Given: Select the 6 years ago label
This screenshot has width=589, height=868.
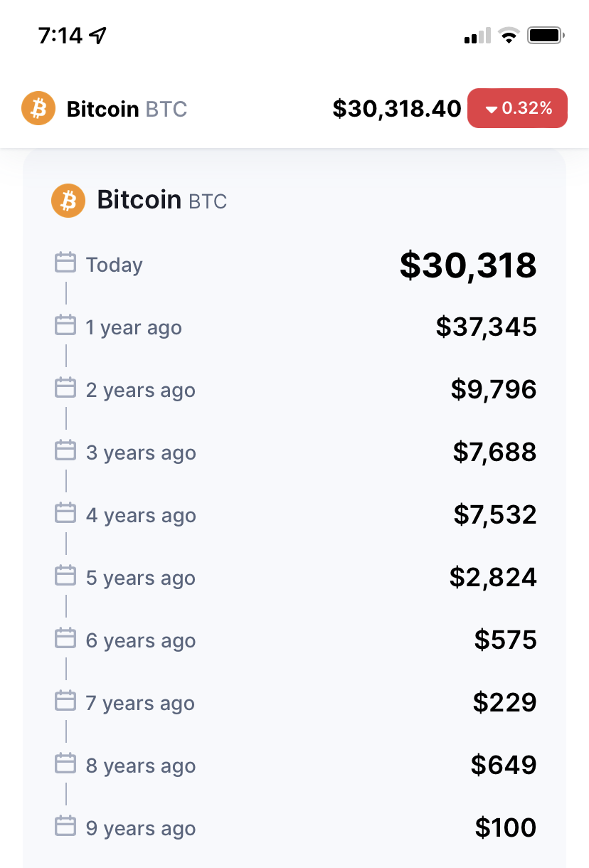Looking at the screenshot, I should click(x=141, y=641).
